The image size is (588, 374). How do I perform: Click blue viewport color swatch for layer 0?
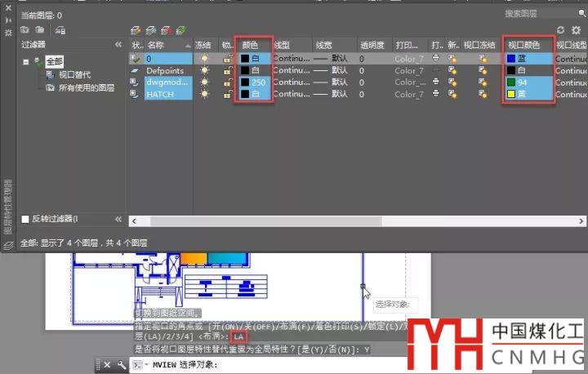[510, 59]
